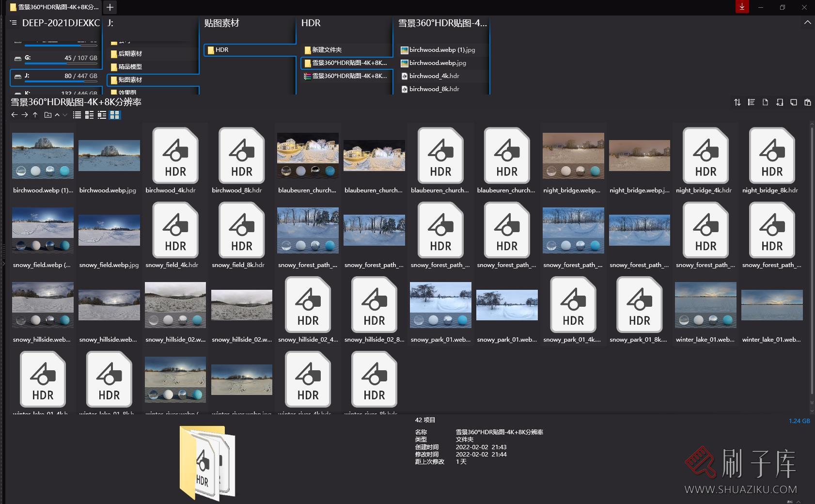Select the 雪景360°HDR贴图 window tab
This screenshot has height=504, width=815.
tap(54, 7)
